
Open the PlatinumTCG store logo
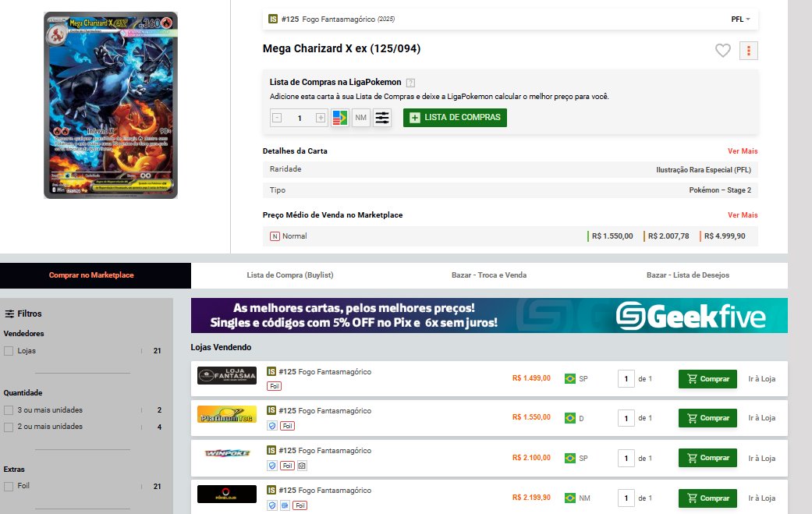[227, 414]
